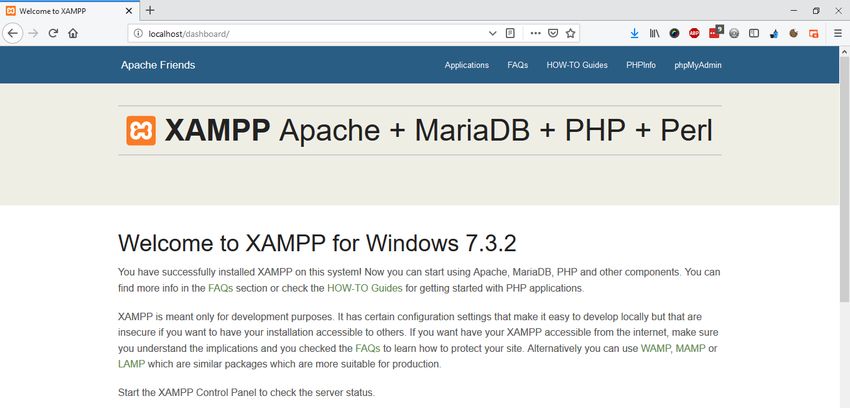Click the Forward arrow button
This screenshot has width=850, height=408.
(x=34, y=33)
